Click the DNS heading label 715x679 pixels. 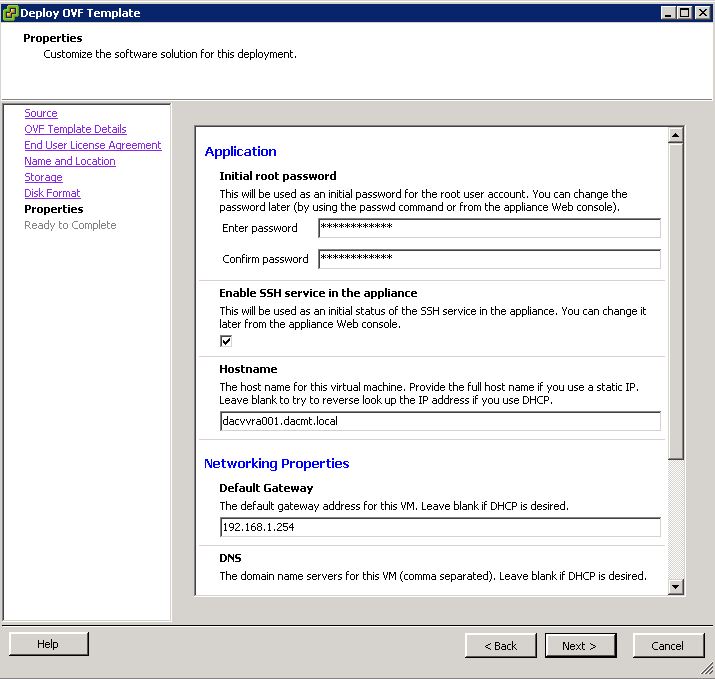pyautogui.click(x=230, y=558)
